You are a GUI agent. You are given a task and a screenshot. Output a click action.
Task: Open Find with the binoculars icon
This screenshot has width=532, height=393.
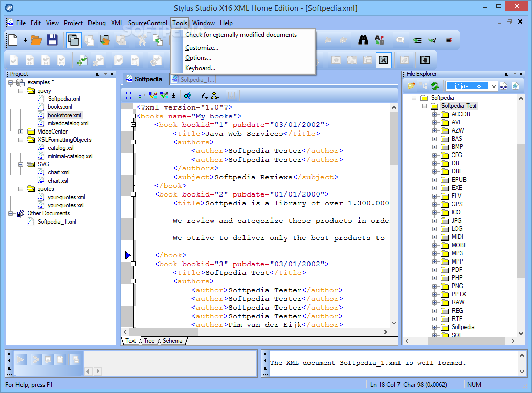click(363, 40)
